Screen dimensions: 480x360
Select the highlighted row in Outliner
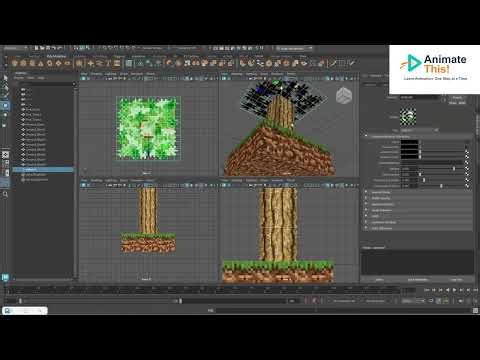point(43,170)
